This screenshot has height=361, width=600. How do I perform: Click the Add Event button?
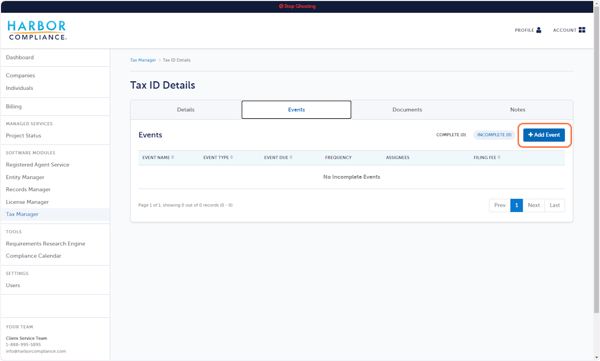[x=544, y=135]
